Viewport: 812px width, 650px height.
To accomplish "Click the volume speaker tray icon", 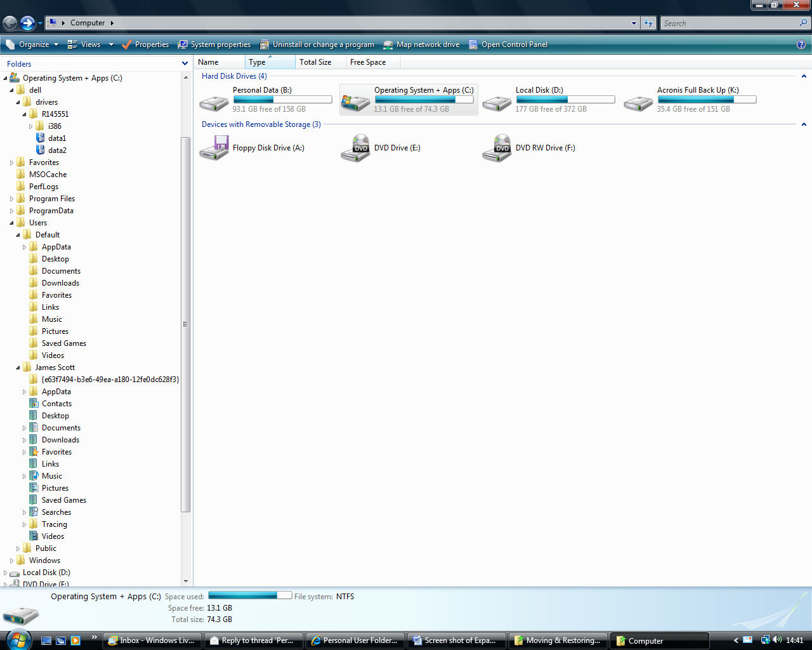I will coord(777,640).
